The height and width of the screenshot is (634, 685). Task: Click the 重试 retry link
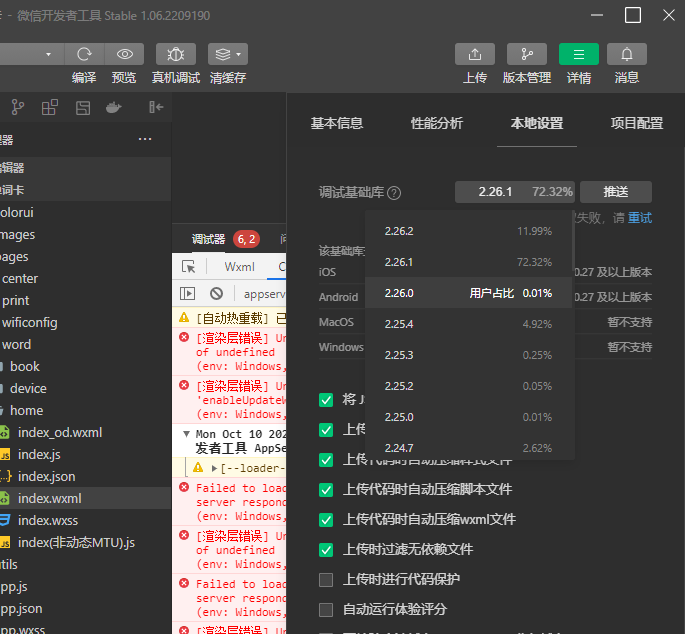(x=640, y=218)
